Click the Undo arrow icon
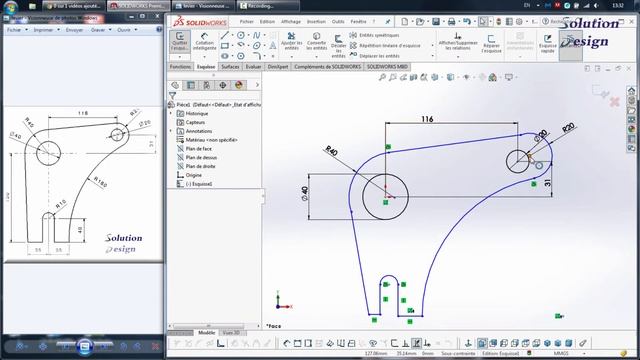This screenshot has width=640, height=360. [467, 21]
